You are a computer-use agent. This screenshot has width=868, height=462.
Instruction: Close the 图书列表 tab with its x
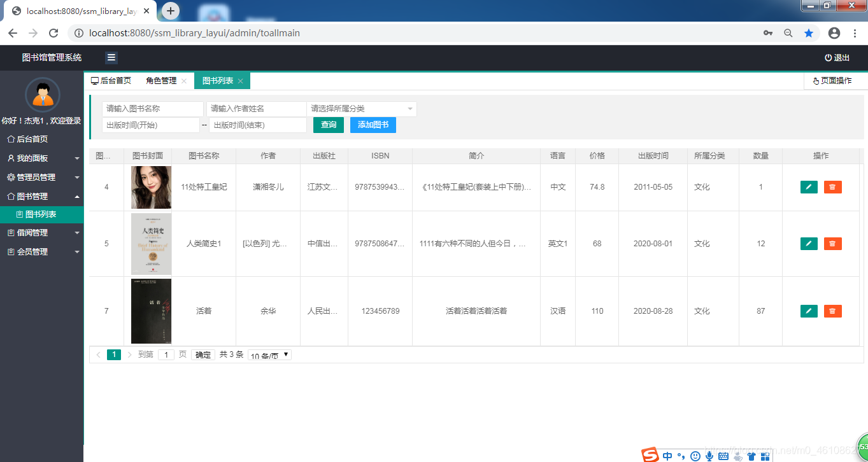click(240, 81)
